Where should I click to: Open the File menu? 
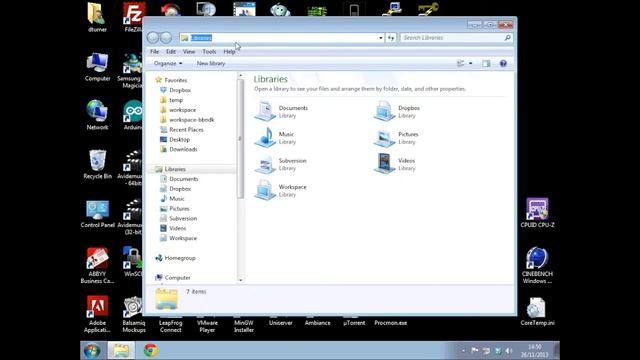(154, 52)
